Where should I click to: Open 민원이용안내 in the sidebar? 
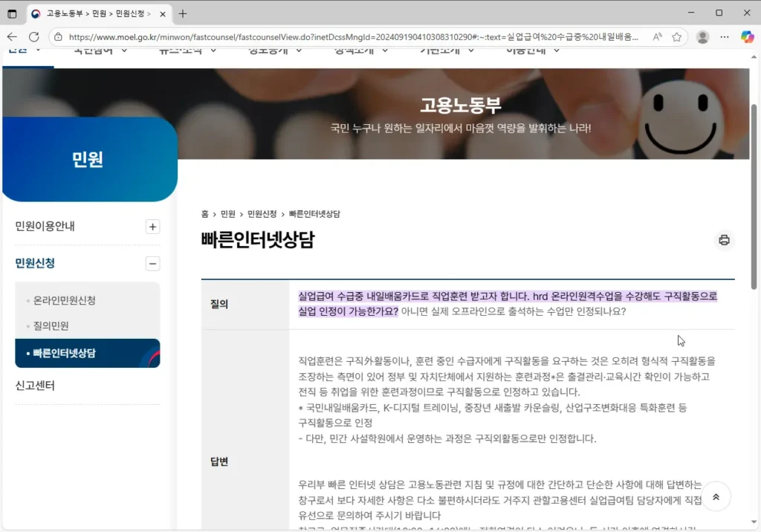point(45,226)
